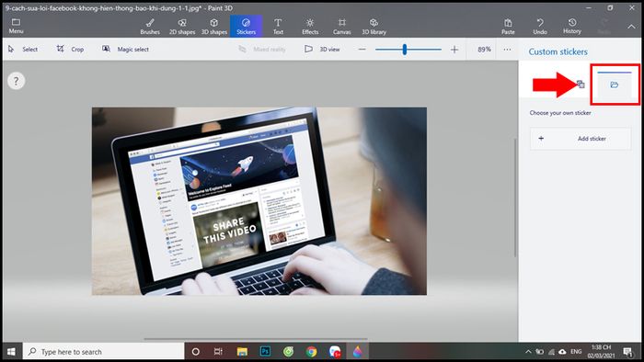Adjust the zoom level slider handle
The height and width of the screenshot is (362, 644).
coord(405,50)
